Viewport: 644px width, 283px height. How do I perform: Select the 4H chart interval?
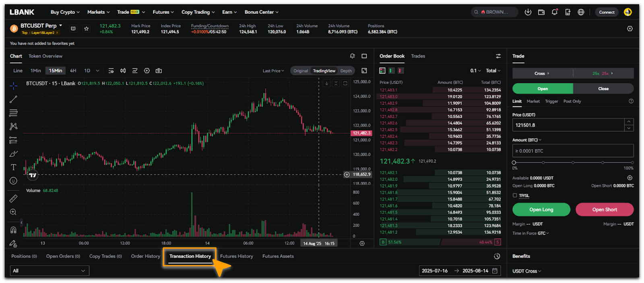pos(73,71)
